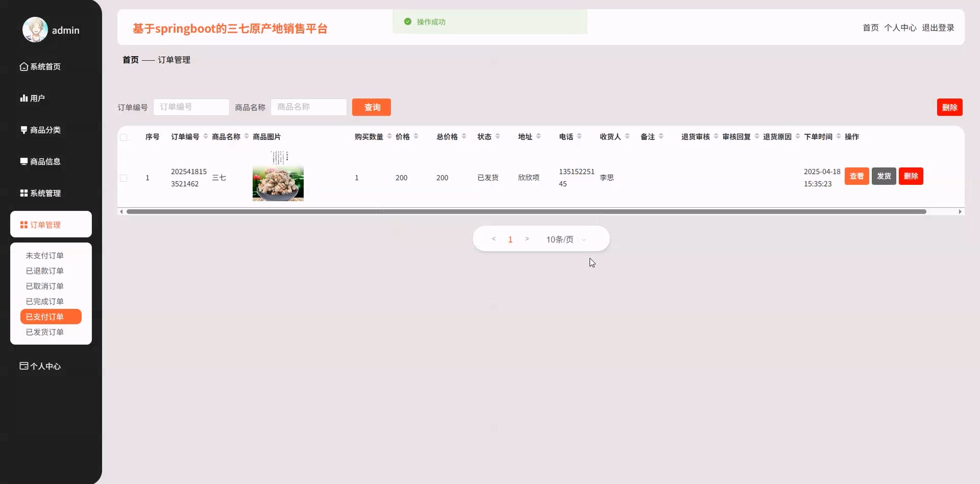The width and height of the screenshot is (980, 484).
Task: Sort table by 订单编号 column arrows
Action: [x=205, y=136]
